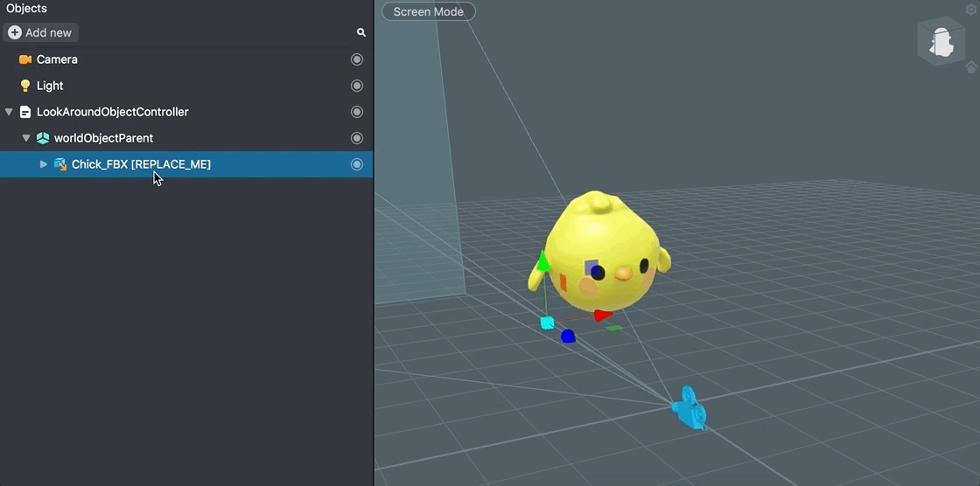Screen dimensions: 980x486
Task: Click the Chick_FBX prefab icon
Action: pos(60,164)
